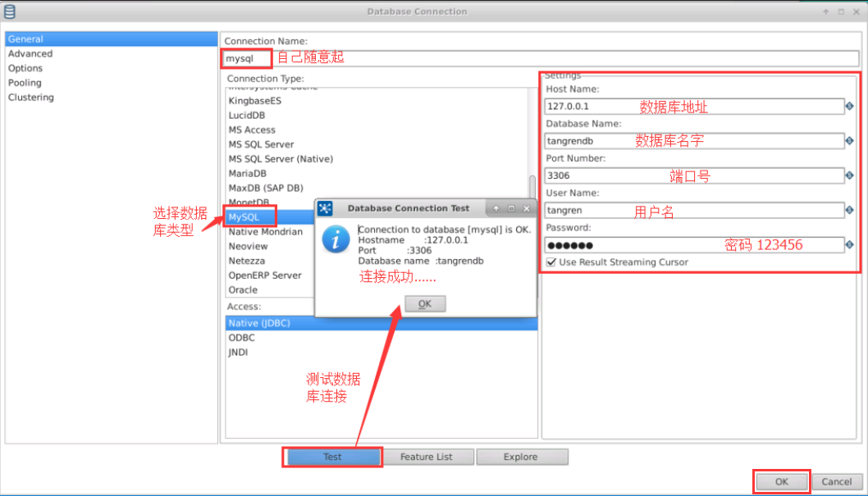The height and width of the screenshot is (496, 868).
Task: Click roll-up arrow in Connection Test title bar
Action: (496, 208)
